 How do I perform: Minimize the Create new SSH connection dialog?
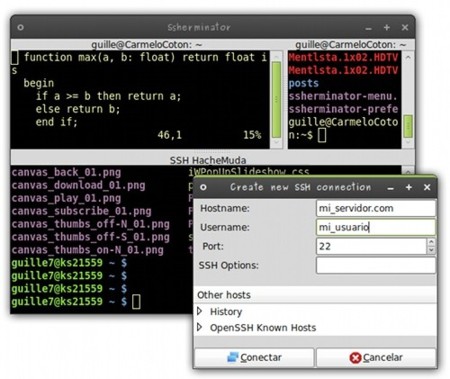pyautogui.click(x=391, y=188)
